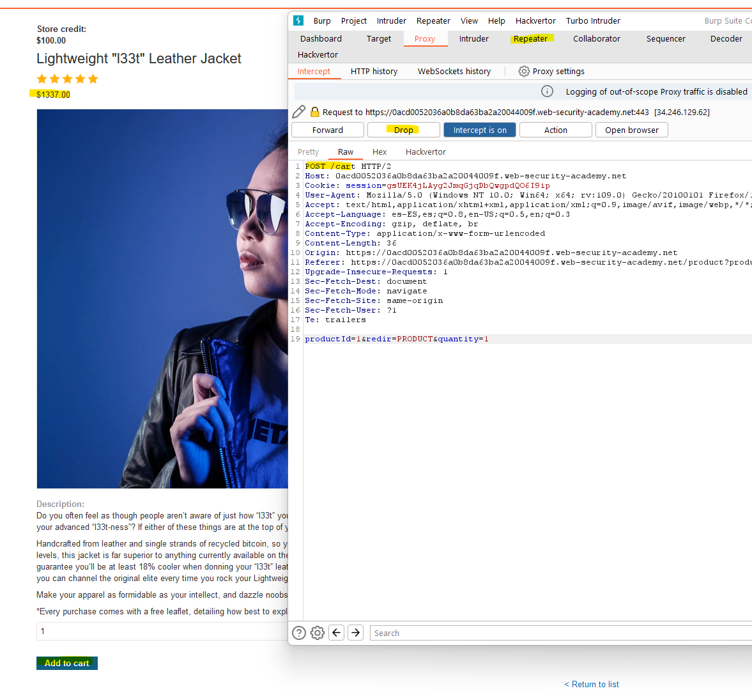Click the padlock icon before request URL
Image resolution: width=752 pixels, height=700 pixels.
pyautogui.click(x=314, y=112)
